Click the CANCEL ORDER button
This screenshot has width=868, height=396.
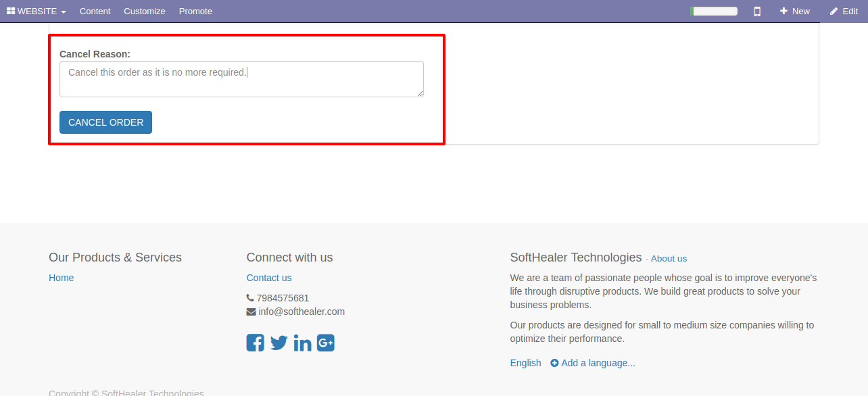click(x=105, y=122)
